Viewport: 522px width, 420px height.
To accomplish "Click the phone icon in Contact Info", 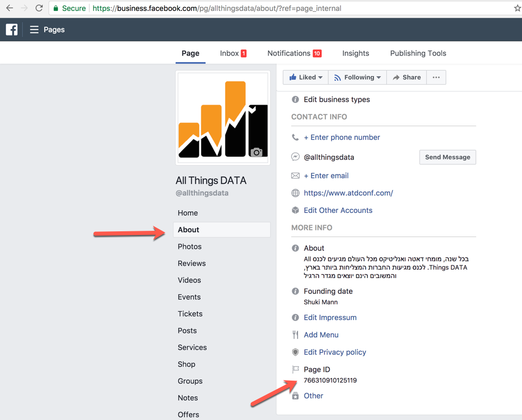I will (295, 137).
